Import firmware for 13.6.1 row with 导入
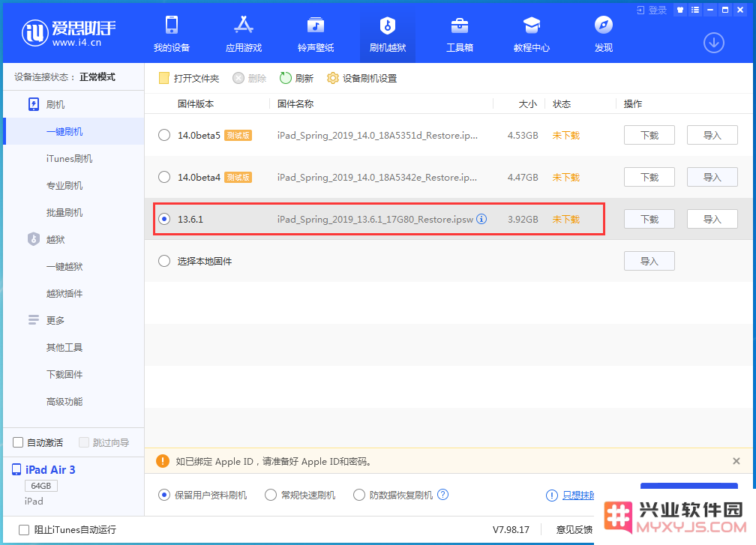The width and height of the screenshot is (756, 545). [712, 219]
